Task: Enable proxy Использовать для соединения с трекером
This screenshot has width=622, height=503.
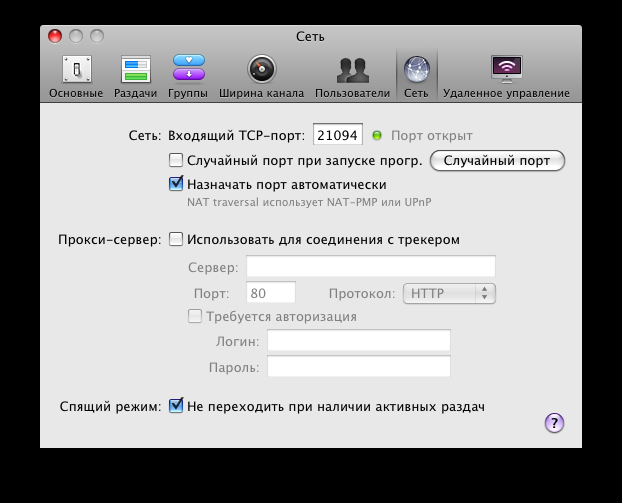Action: [x=176, y=239]
